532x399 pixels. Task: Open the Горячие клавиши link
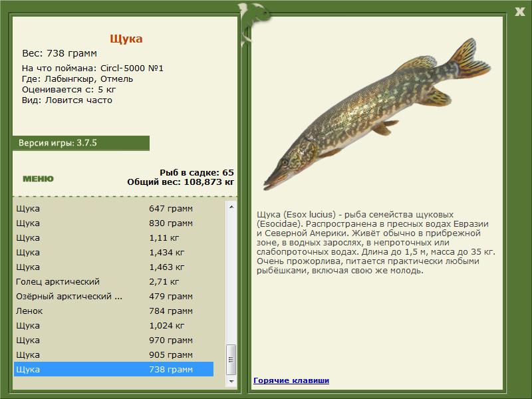pyautogui.click(x=291, y=380)
